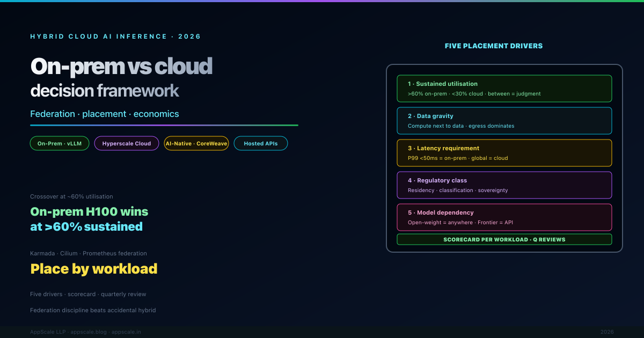Choose the Hosted APIs pill

[261, 143]
